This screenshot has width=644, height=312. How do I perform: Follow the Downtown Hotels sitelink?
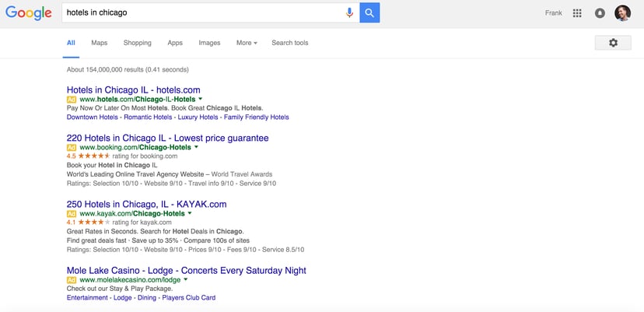coord(92,117)
